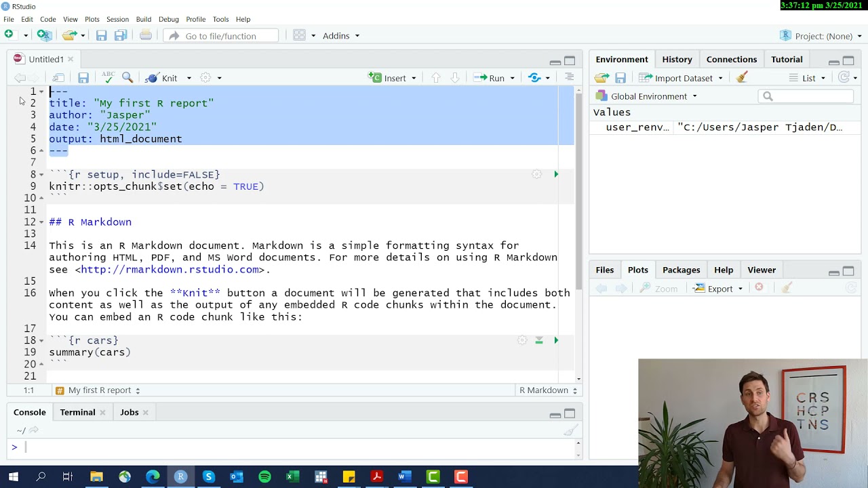
Task: Switch to the Files tab
Action: point(604,270)
